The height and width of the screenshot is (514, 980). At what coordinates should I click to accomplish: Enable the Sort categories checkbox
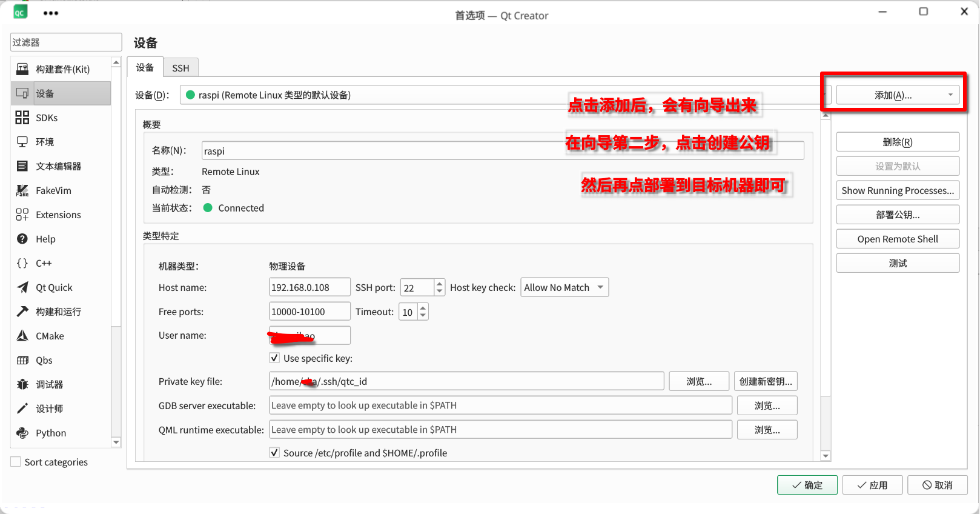coord(16,462)
